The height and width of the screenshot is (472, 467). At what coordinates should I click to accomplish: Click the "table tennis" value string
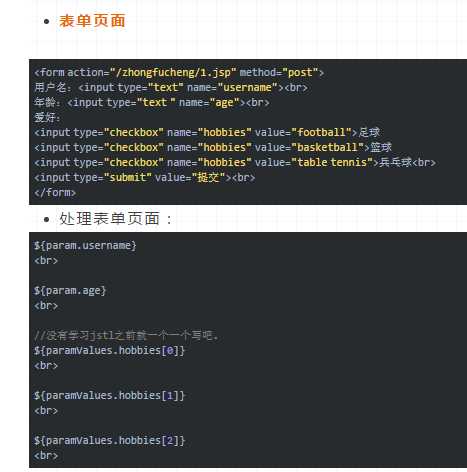click(332, 162)
